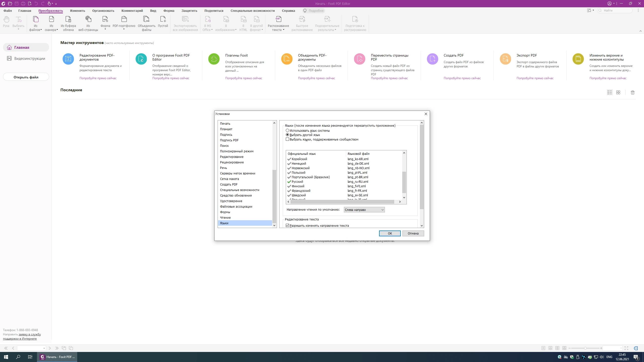Open the Файл menu

click(8, 11)
